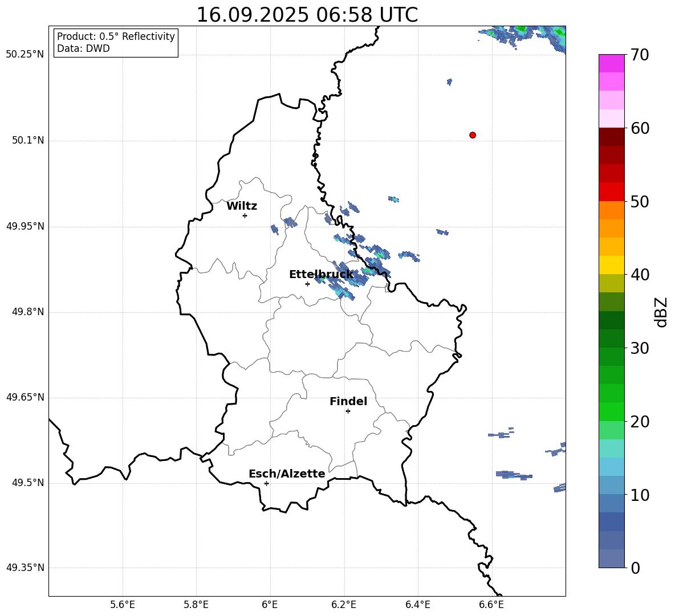The width and height of the screenshot is (675, 616).
Task: Click the 5.8°E longitude label
Action: pyautogui.click(x=196, y=605)
